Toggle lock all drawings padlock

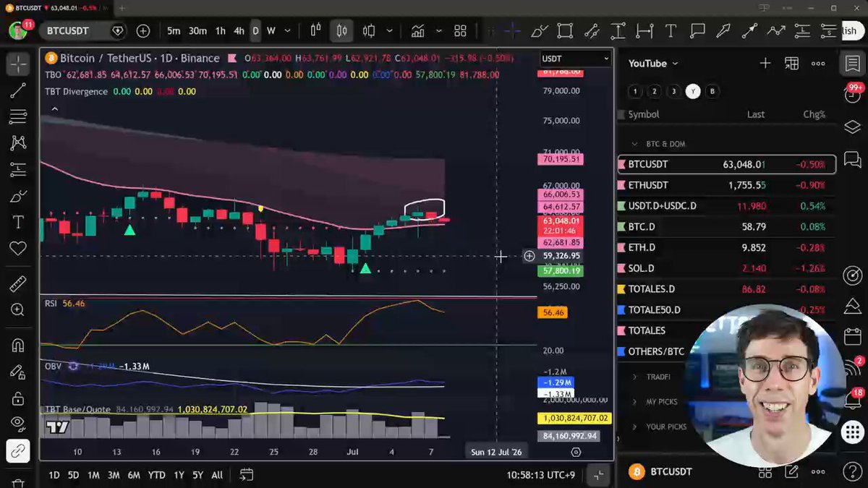click(x=18, y=398)
